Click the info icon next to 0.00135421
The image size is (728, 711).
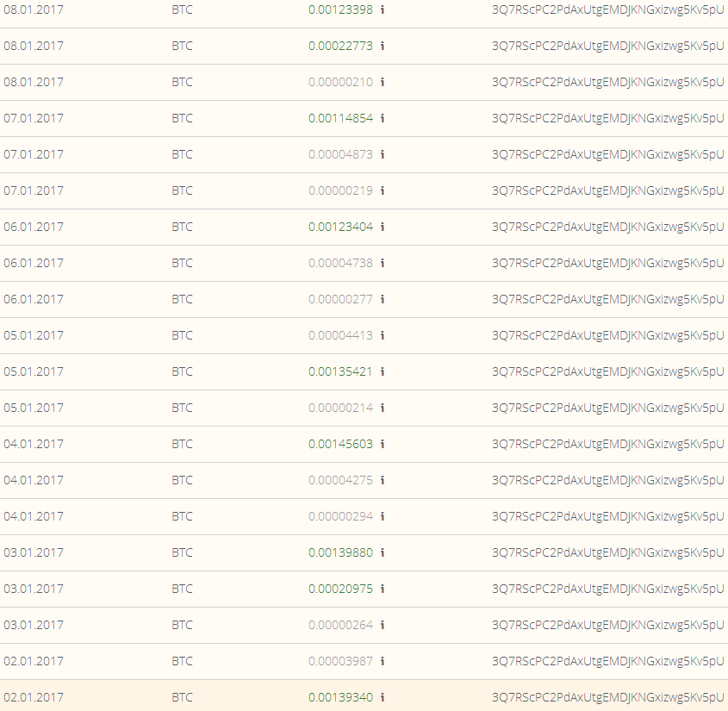coord(383,372)
